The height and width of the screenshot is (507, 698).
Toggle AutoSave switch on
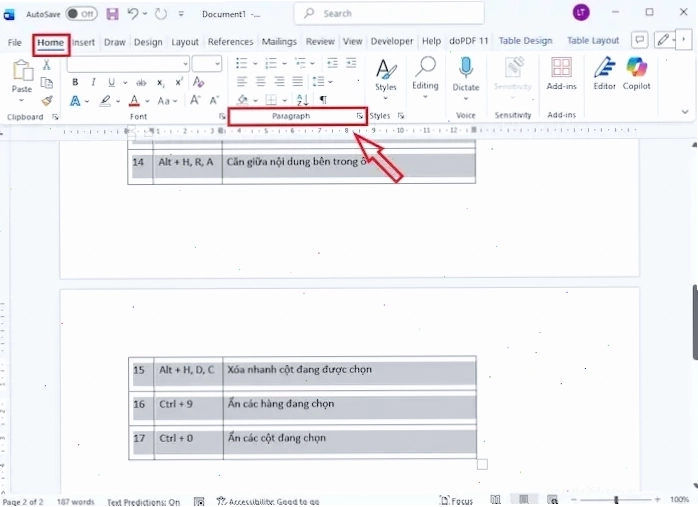81,14
